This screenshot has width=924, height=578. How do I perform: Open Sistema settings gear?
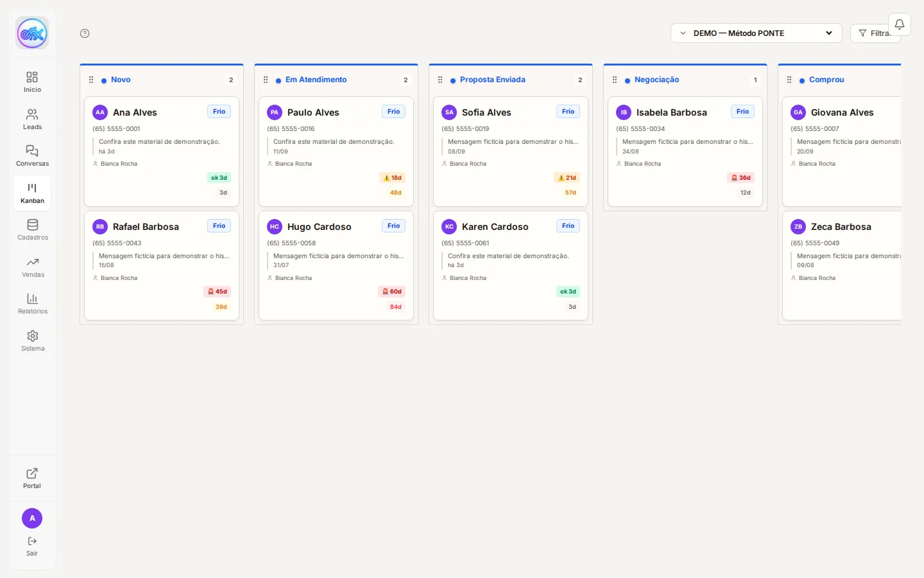pos(32,341)
